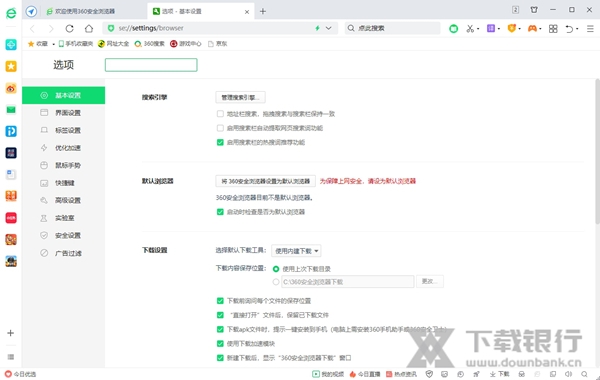Image resolution: width=600 pixels, height=380 pixels.
Task: Open 下载 download manager in status bar
Action: (500, 374)
